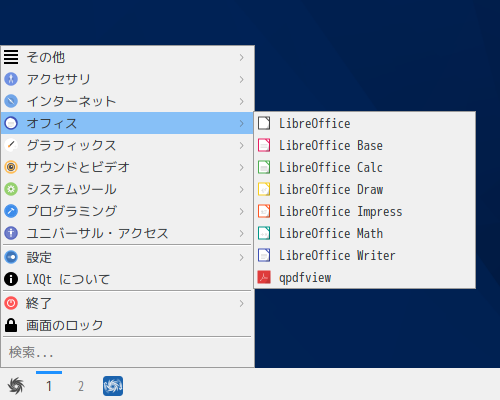The height and width of the screenshot is (400, 500).
Task: Click the blue swirl application icon in panel
Action: 113,386
